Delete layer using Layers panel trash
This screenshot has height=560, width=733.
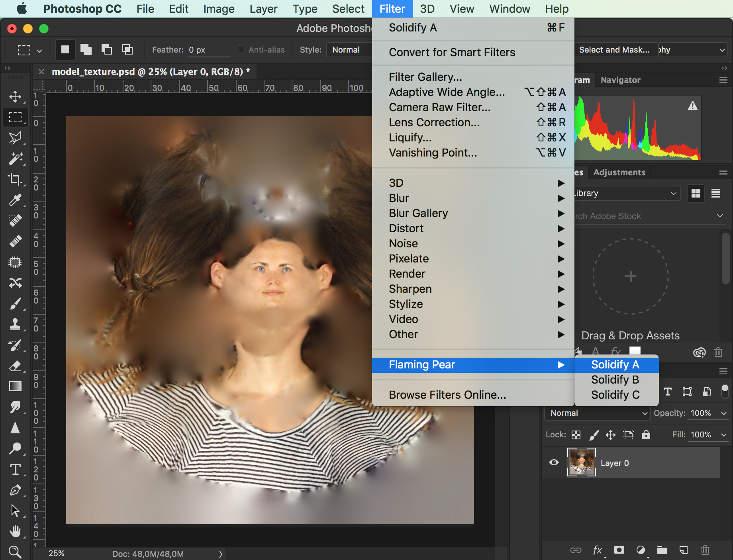705,550
